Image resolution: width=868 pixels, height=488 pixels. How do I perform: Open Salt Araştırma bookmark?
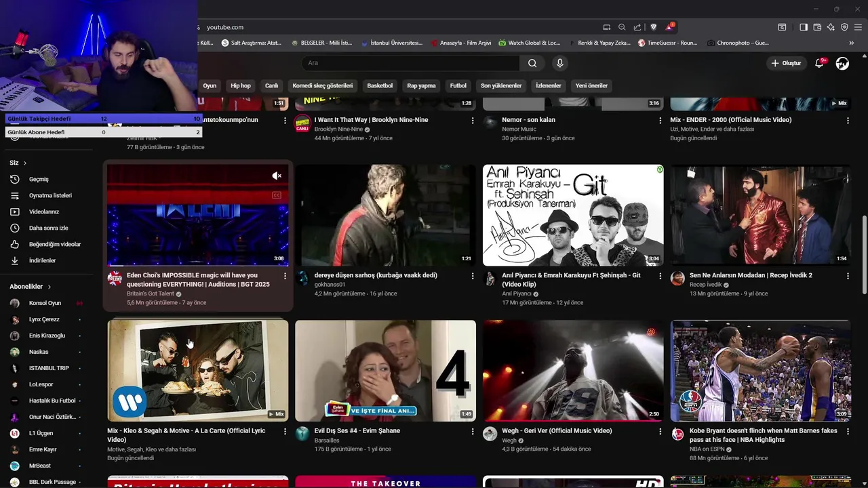pyautogui.click(x=250, y=43)
